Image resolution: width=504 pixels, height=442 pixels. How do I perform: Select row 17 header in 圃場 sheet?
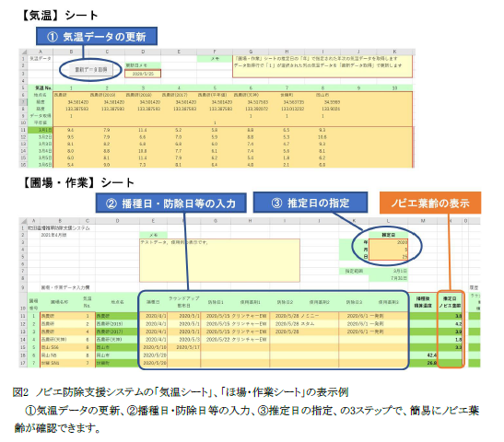coord(23,363)
